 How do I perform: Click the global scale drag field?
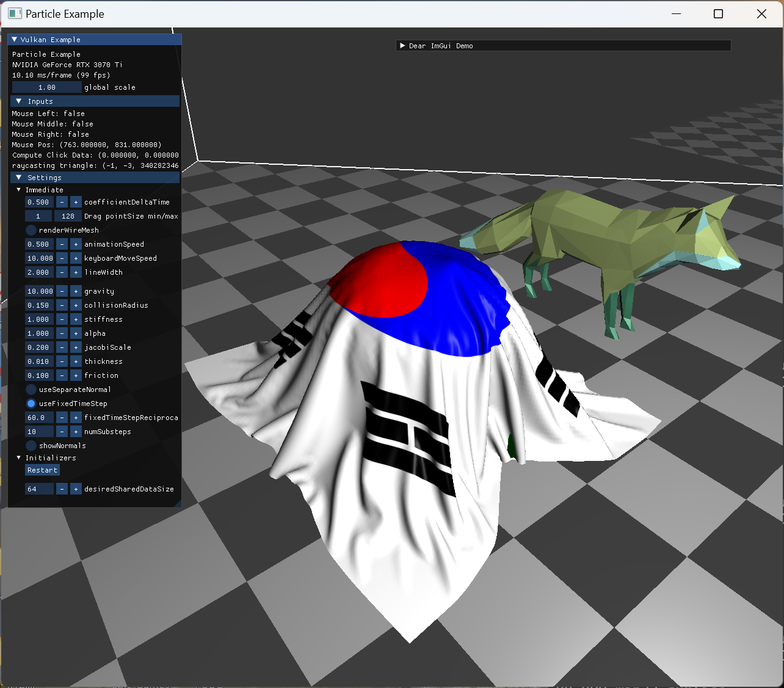(47, 87)
